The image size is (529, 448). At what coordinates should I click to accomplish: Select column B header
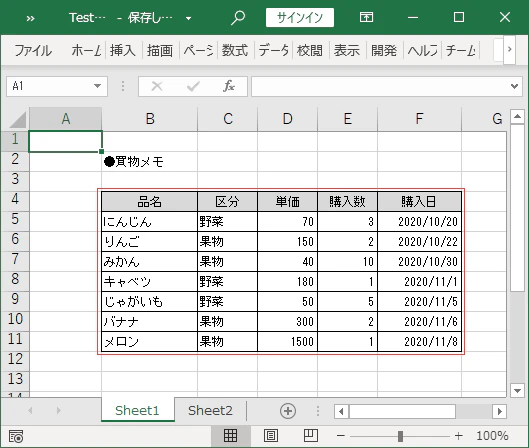(x=149, y=119)
